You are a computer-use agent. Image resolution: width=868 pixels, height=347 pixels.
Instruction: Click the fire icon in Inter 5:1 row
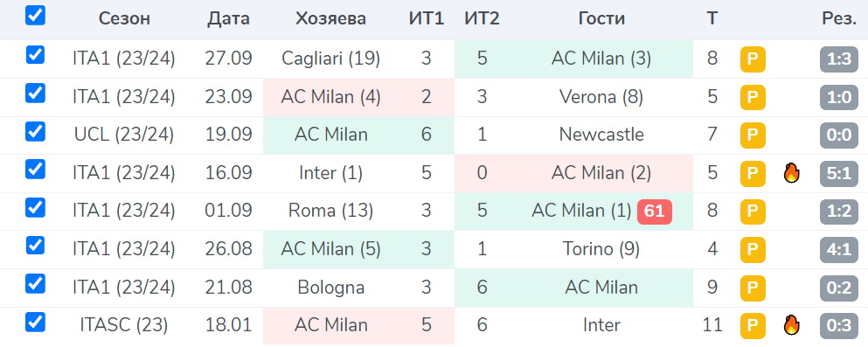792,174
